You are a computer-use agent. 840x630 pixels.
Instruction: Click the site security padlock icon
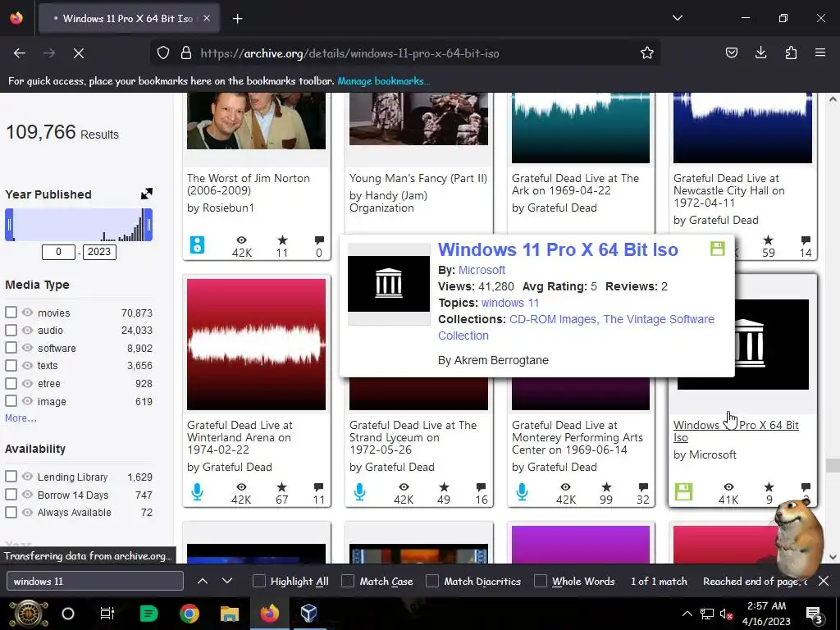(x=186, y=53)
